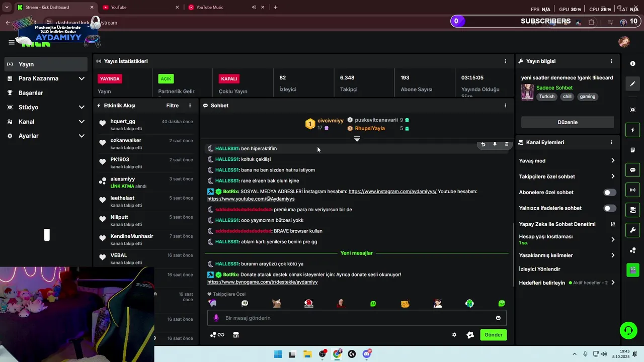
Task: Click the Düzenle button
Action: tap(568, 122)
